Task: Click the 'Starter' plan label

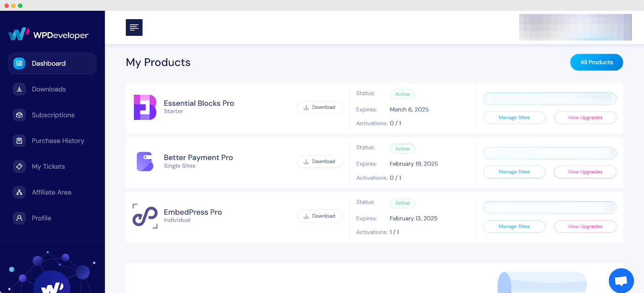Action: pos(173,111)
